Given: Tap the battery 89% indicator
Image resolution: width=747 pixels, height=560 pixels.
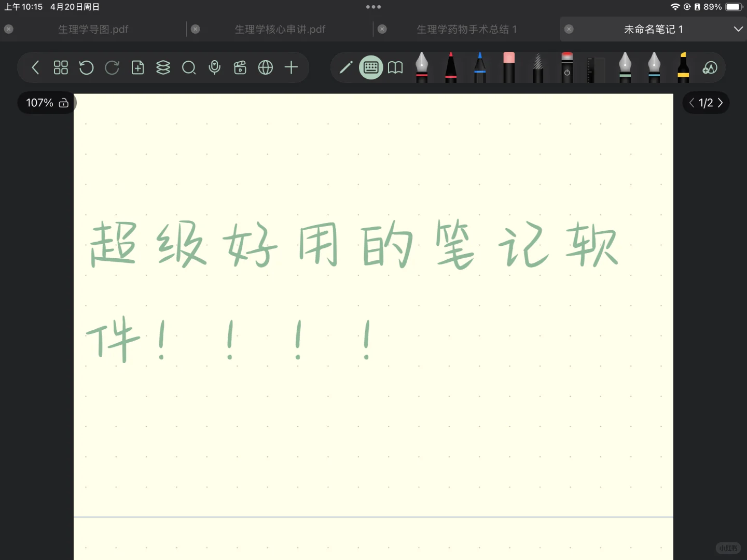Looking at the screenshot, I should (724, 7).
